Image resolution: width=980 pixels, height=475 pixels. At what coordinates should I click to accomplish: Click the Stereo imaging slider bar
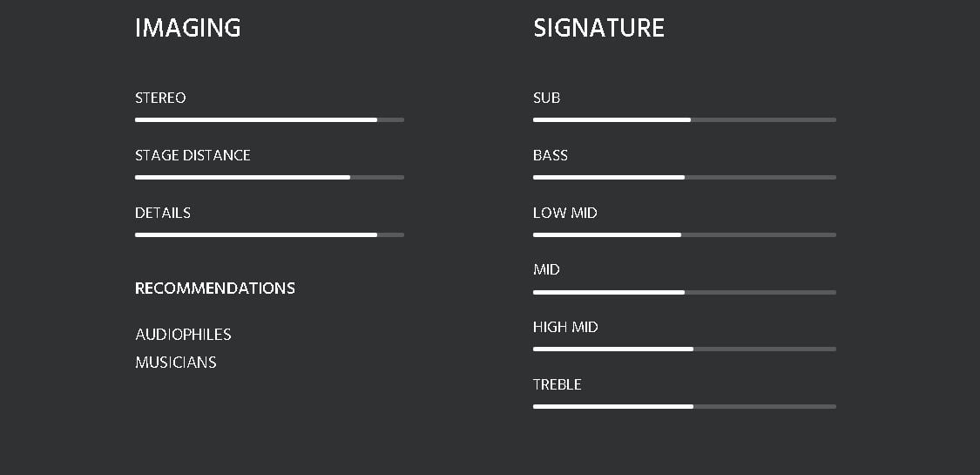click(269, 119)
